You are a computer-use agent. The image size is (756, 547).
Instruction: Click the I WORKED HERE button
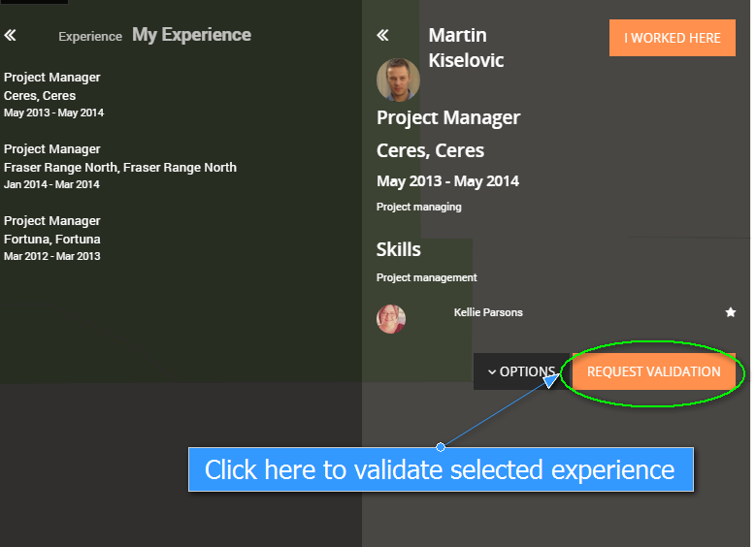[672, 38]
